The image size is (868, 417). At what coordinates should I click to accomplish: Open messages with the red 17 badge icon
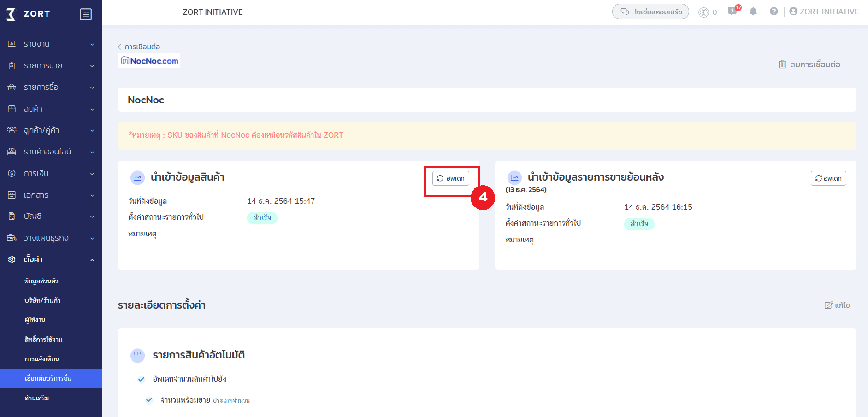(733, 11)
